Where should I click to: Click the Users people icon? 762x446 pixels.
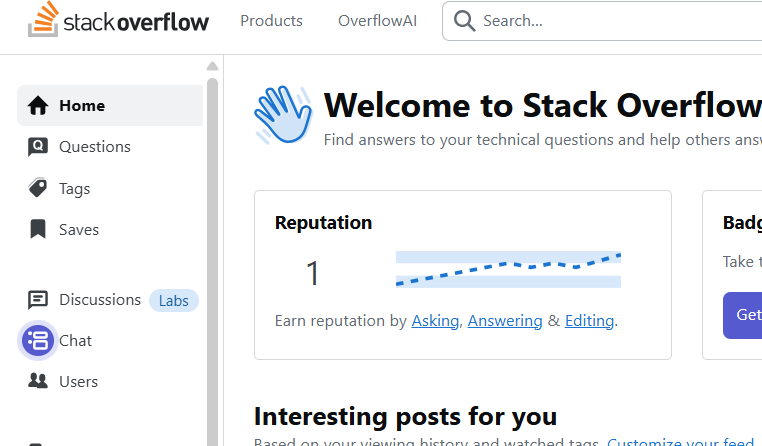(x=38, y=381)
